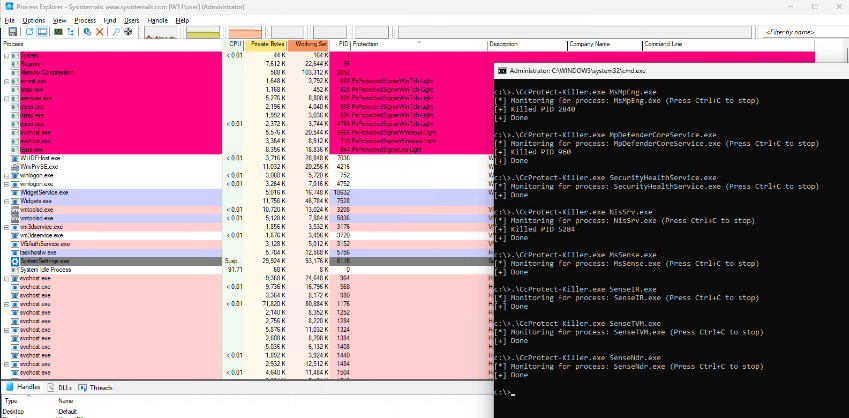849x418 pixels.
Task: Click the red X Kill Process icon
Action: click(x=100, y=32)
